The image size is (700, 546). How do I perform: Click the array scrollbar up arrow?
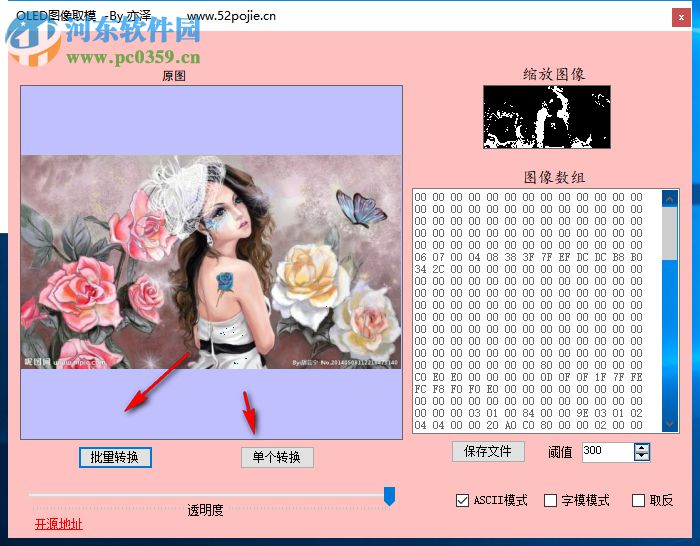pos(670,199)
